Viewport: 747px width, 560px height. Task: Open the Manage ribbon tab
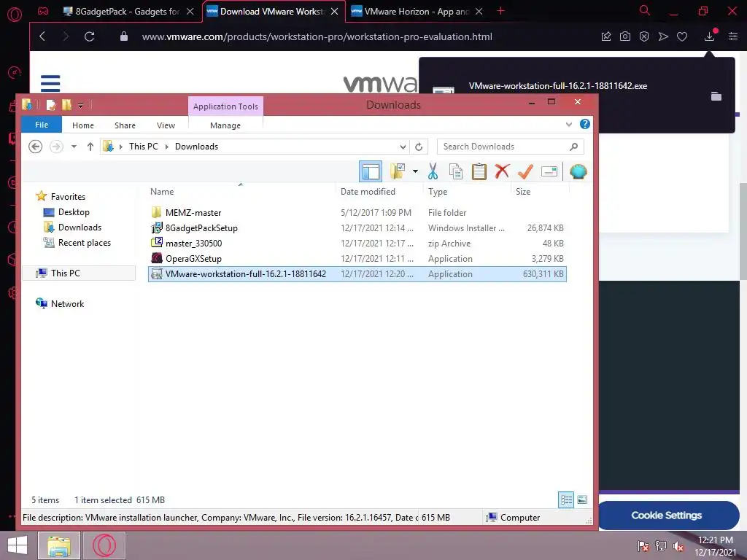click(x=225, y=125)
